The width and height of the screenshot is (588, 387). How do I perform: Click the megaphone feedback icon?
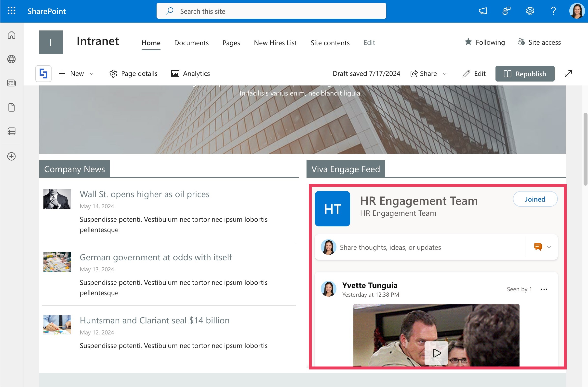click(483, 11)
